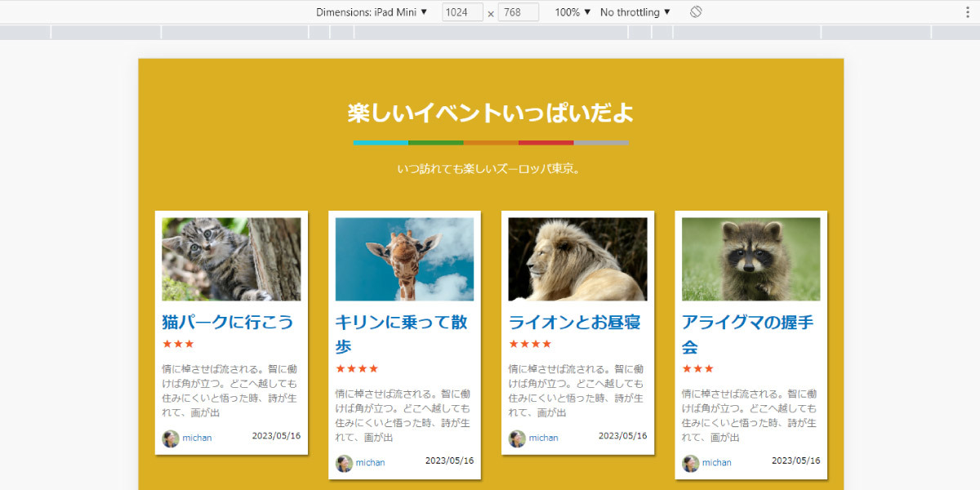Open the アライグマの握手会 title link

point(748,334)
